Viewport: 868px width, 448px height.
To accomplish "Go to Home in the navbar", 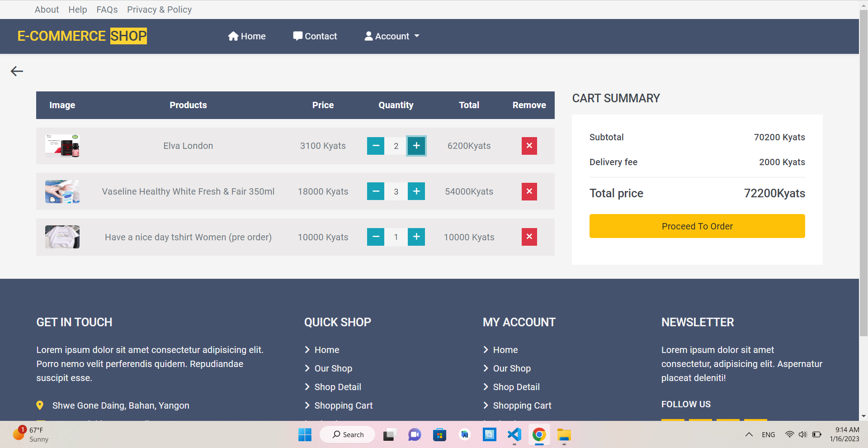I will (x=247, y=36).
